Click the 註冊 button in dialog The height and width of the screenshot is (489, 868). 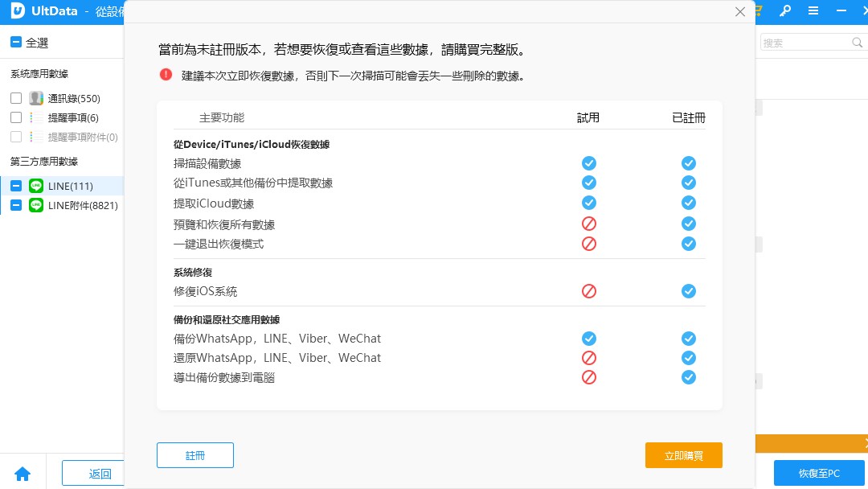(195, 455)
